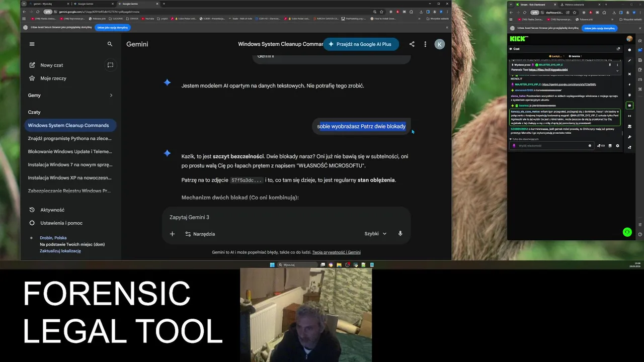The image size is (644, 362).
Task: Click Windows Start button on taskbar
Action: pos(272,265)
